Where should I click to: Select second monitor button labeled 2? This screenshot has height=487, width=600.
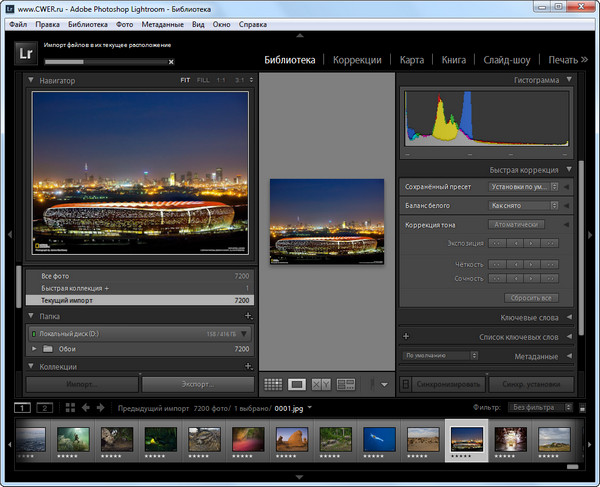coord(44,408)
